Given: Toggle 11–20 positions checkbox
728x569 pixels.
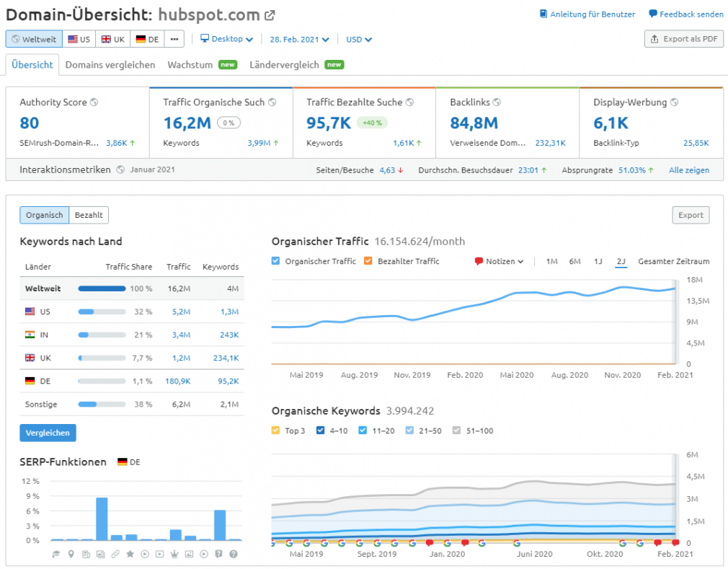Looking at the screenshot, I should coord(363,430).
